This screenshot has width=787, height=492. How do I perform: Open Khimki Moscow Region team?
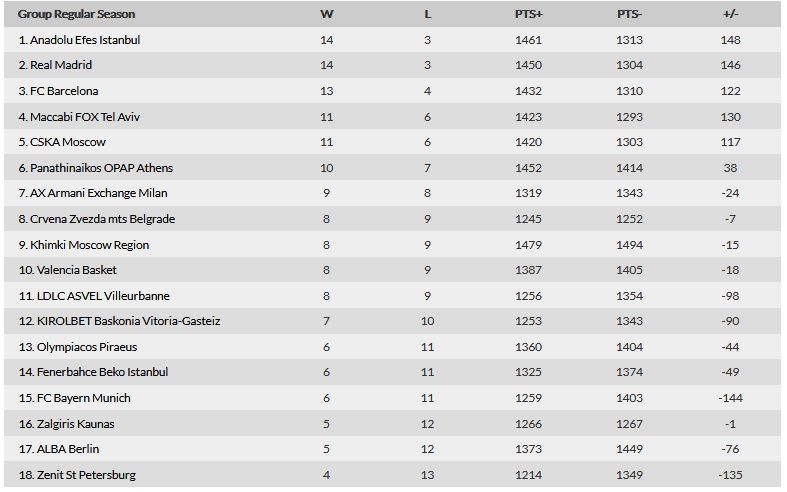(89, 245)
